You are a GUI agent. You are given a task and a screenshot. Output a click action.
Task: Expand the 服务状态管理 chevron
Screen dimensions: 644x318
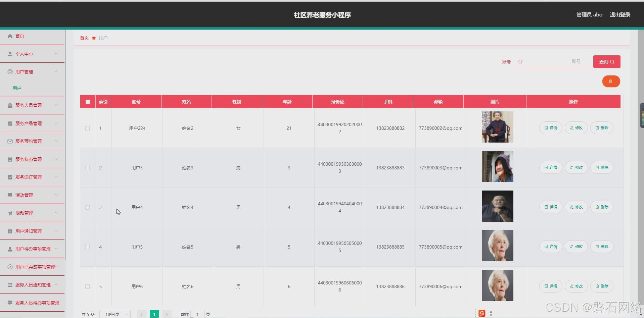pos(56,159)
